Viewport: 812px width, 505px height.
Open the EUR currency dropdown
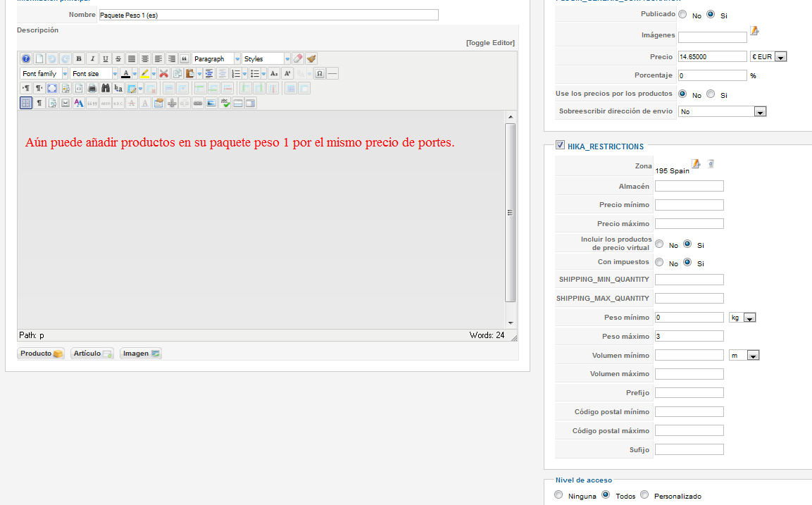pos(768,56)
